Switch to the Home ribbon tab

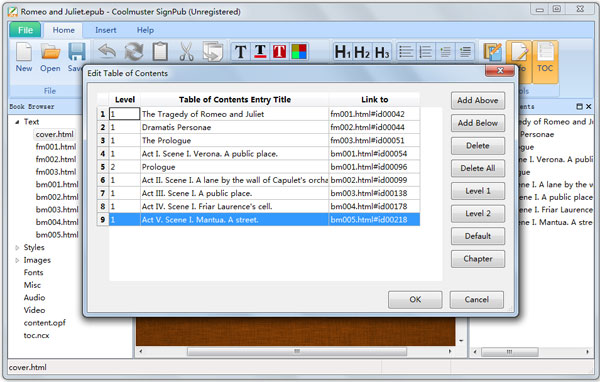[64, 30]
